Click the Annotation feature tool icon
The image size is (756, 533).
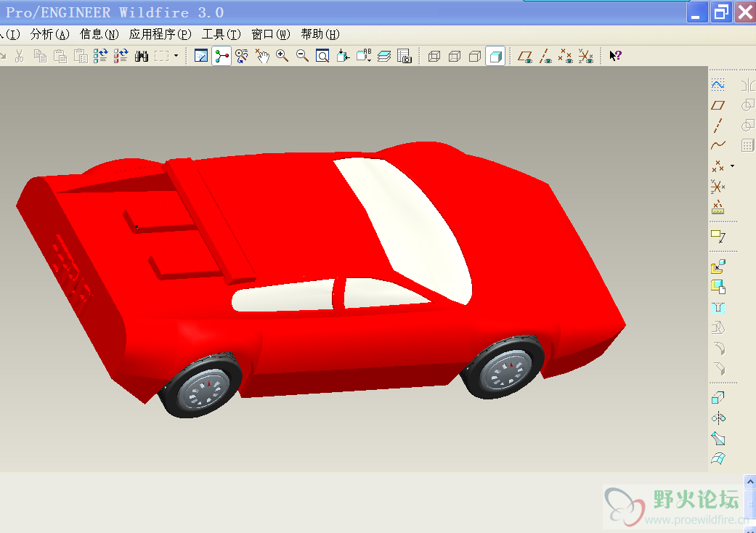(x=718, y=236)
